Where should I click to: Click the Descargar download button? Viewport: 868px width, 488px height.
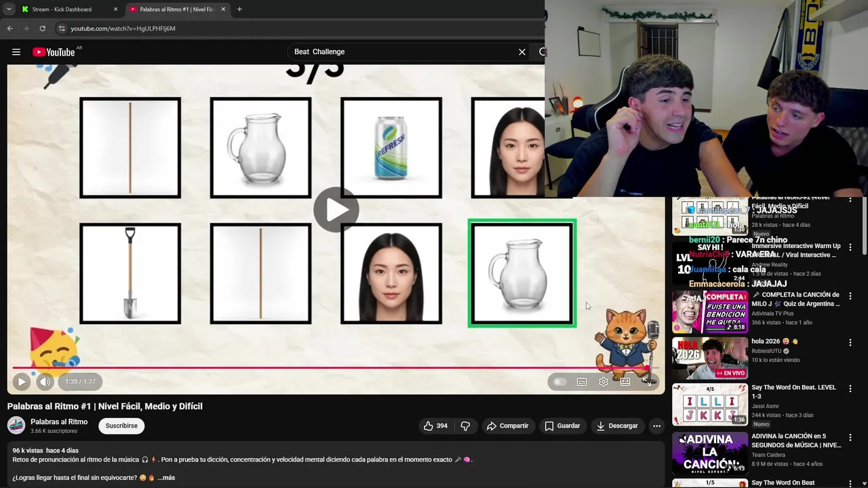coord(617,426)
